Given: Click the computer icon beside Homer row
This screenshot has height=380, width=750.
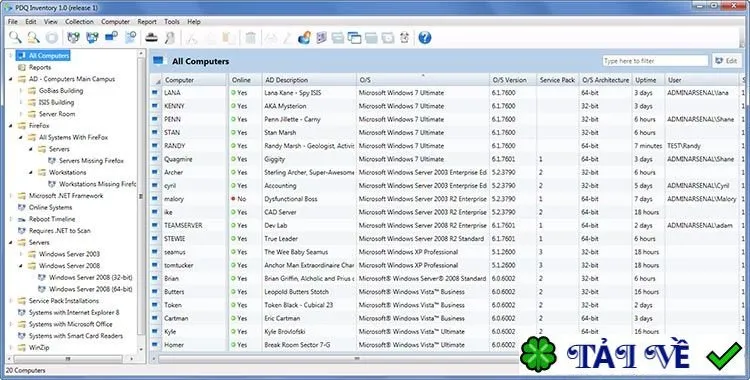Looking at the screenshot, I should tap(155, 345).
